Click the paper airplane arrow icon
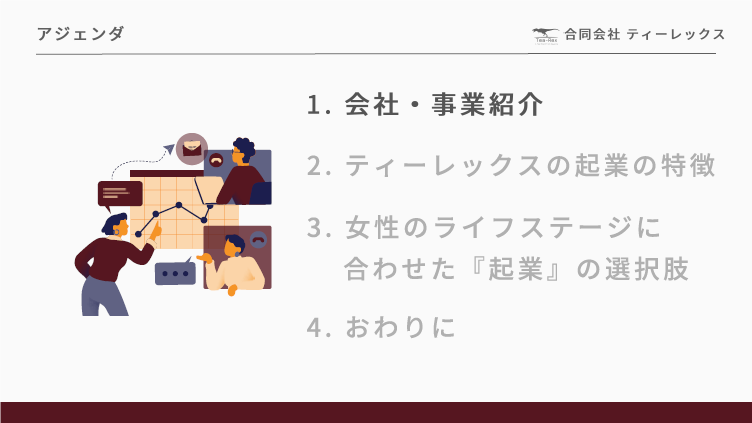 click(x=169, y=148)
